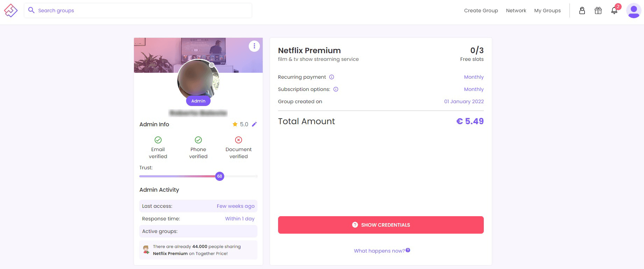Click the online status dot on the admin avatar

212,65
